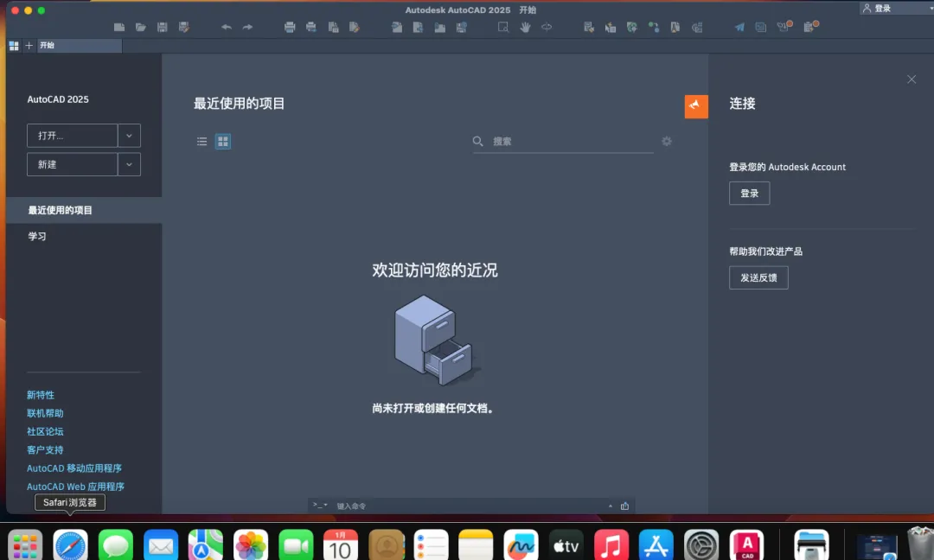The height and width of the screenshot is (560, 934).
Task: Click the 打开... button
Action: click(x=72, y=136)
